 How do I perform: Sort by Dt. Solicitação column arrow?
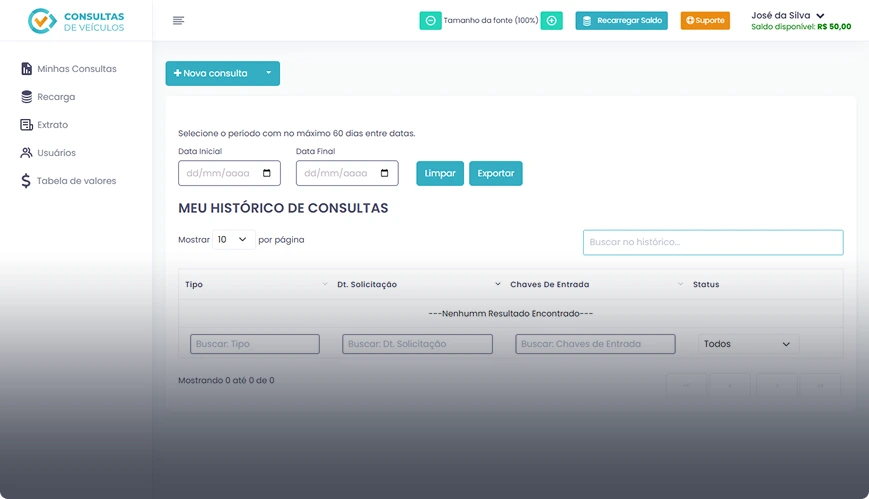tap(498, 285)
